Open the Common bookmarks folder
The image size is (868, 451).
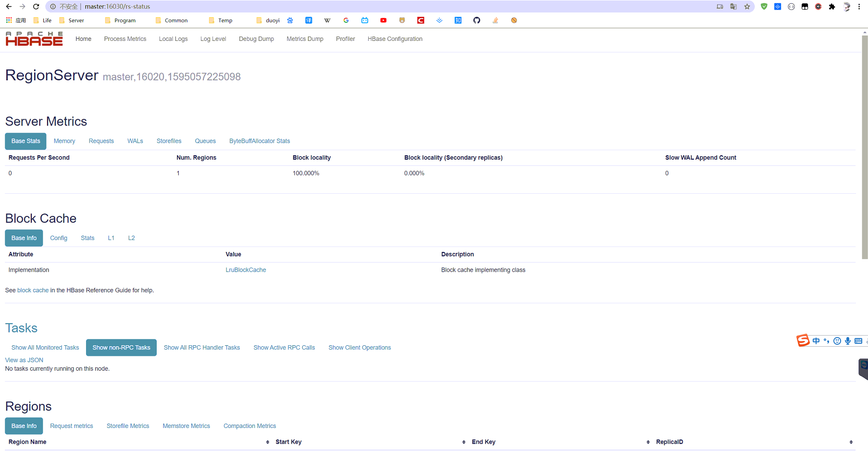point(171,20)
